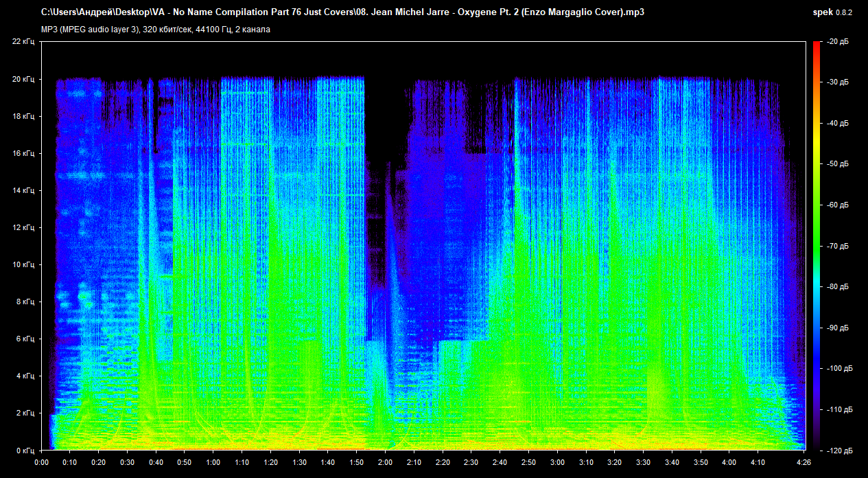Viewport: 868px width, 478px height.
Task: Pick the '3:00' time axis label
Action: coord(558,462)
